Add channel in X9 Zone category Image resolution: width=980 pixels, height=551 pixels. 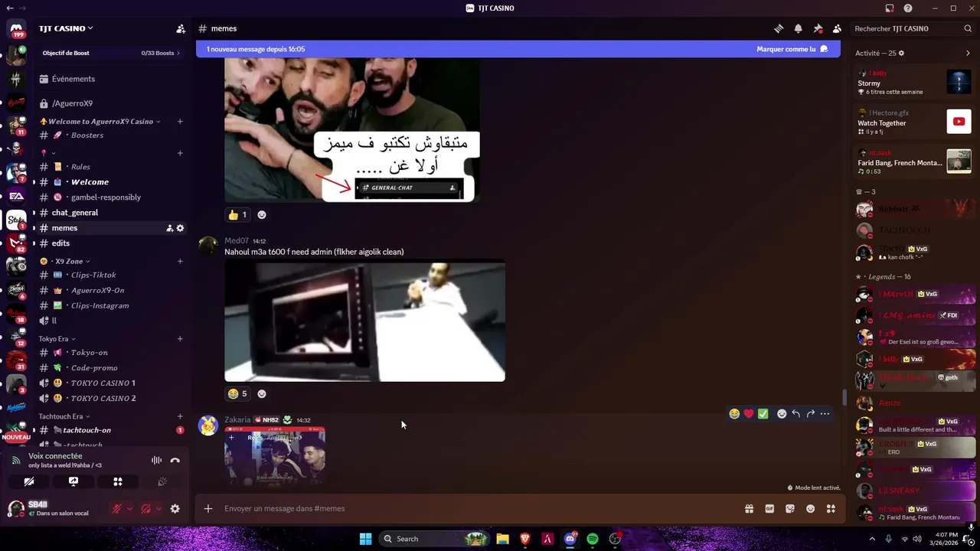pyautogui.click(x=180, y=261)
